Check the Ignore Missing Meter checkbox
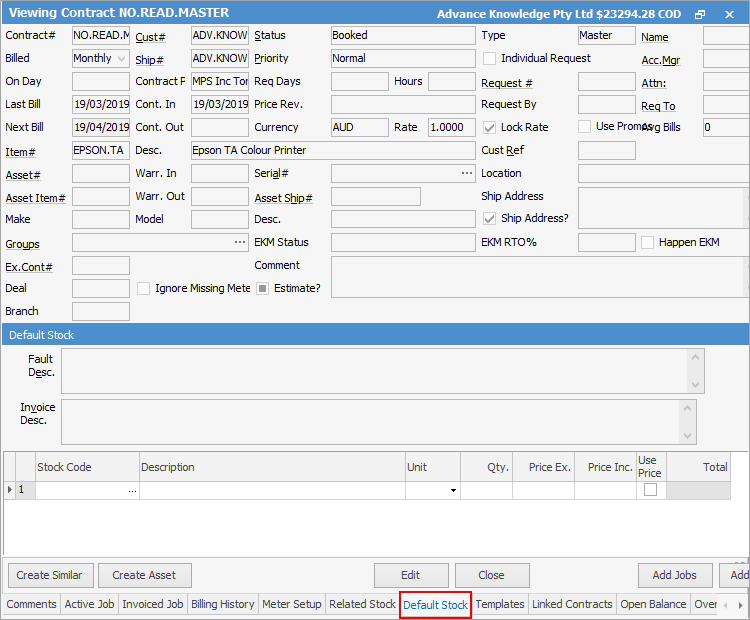The image size is (750, 620). point(143,288)
